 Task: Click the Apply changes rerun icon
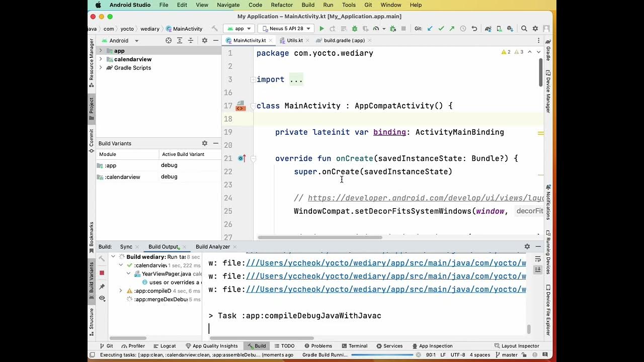coord(333,29)
